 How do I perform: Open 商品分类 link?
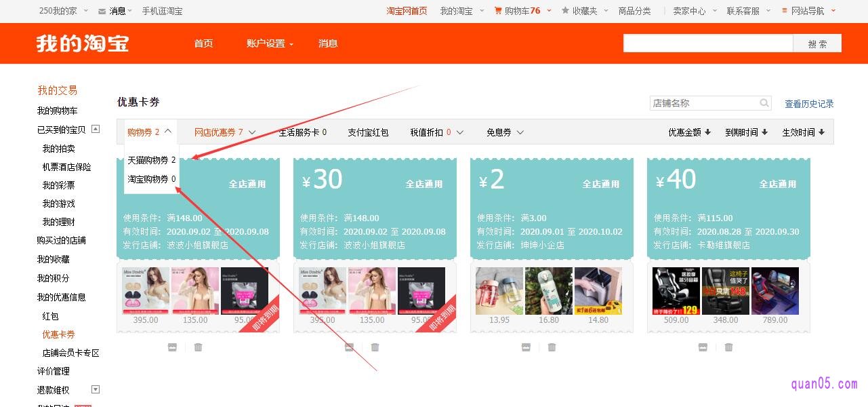[635, 11]
